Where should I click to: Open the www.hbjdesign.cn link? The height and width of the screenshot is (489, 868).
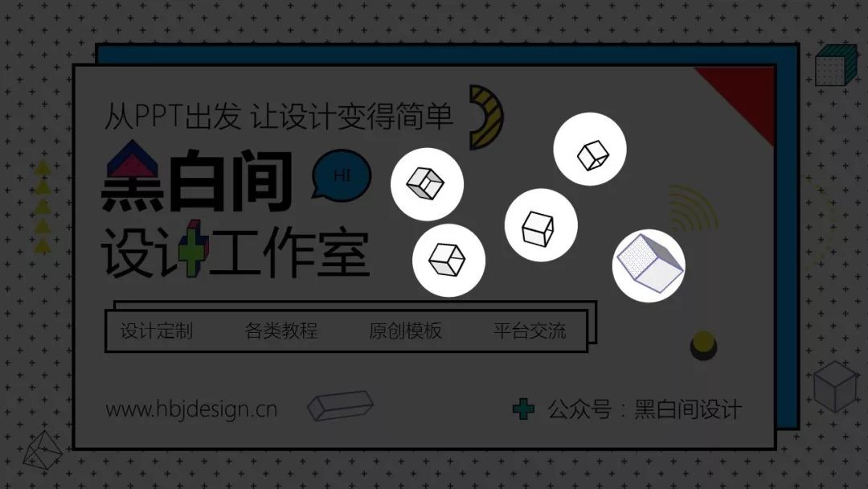click(191, 410)
